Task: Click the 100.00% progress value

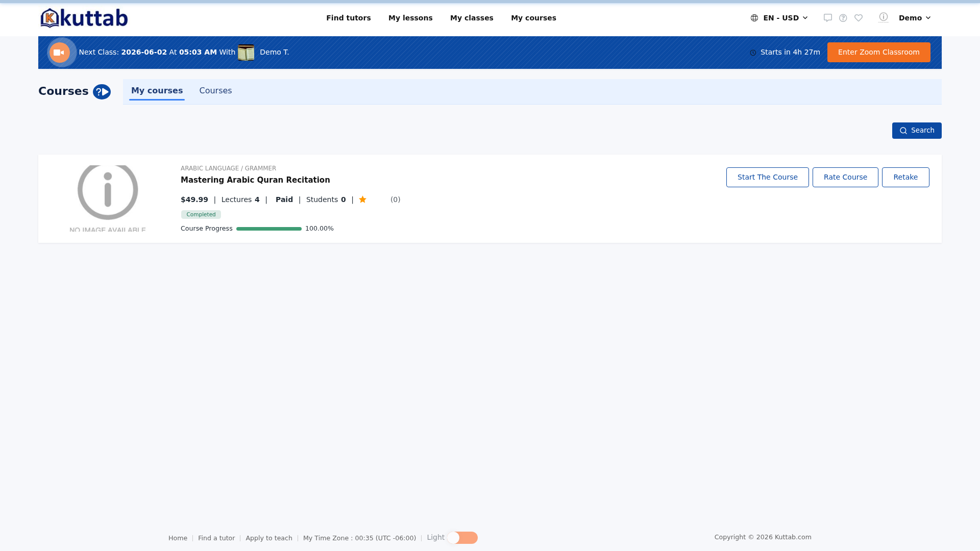Action: coord(320,229)
